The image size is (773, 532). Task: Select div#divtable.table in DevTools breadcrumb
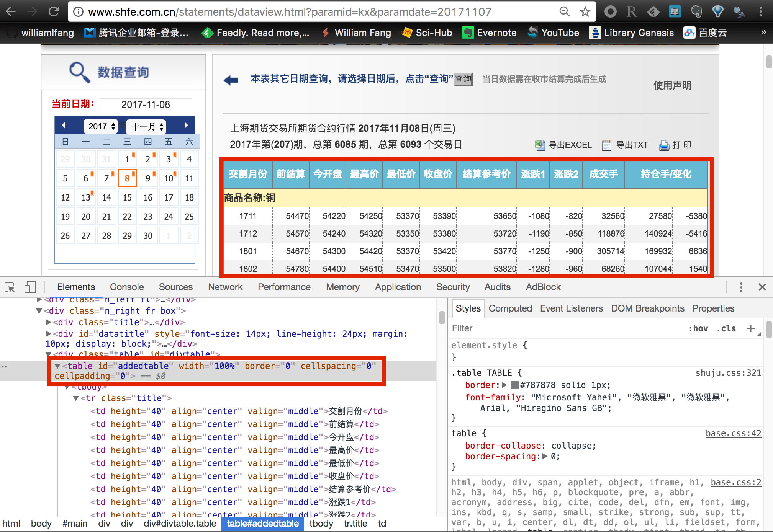180,524
